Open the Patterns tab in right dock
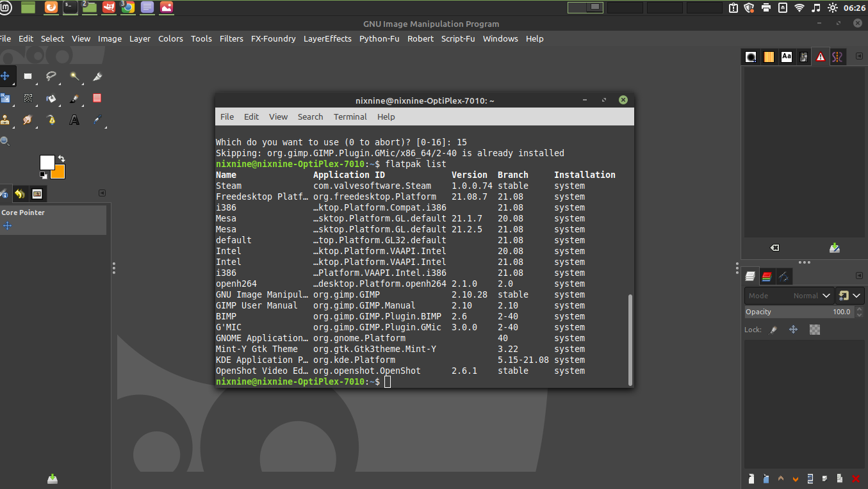868x489 pixels. 769,57
